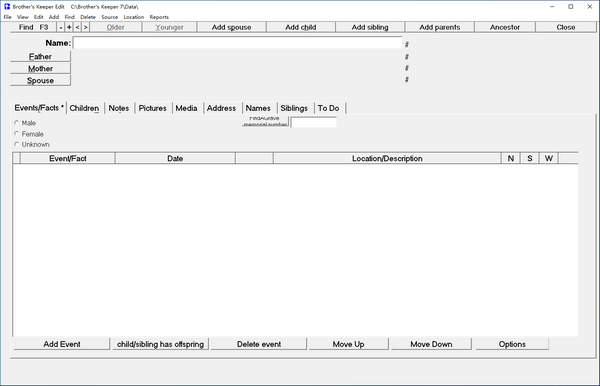
Task: Go to previous person with the < button
Action: 77,27
